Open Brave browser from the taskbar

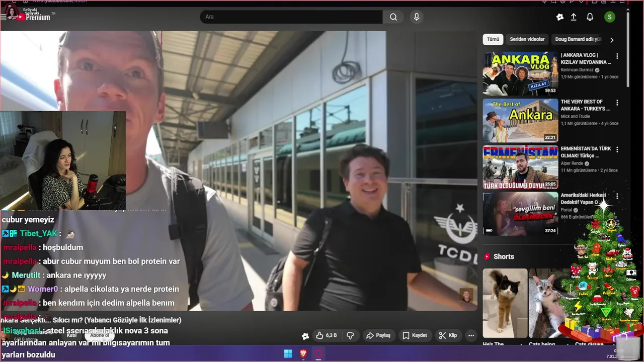click(303, 354)
